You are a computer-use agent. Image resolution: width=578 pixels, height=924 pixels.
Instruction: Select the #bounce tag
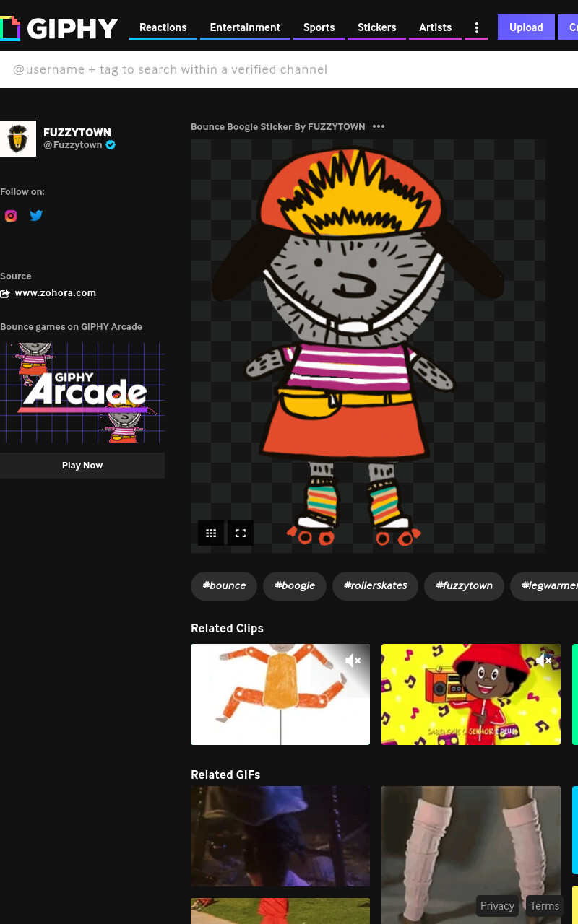[x=224, y=585]
